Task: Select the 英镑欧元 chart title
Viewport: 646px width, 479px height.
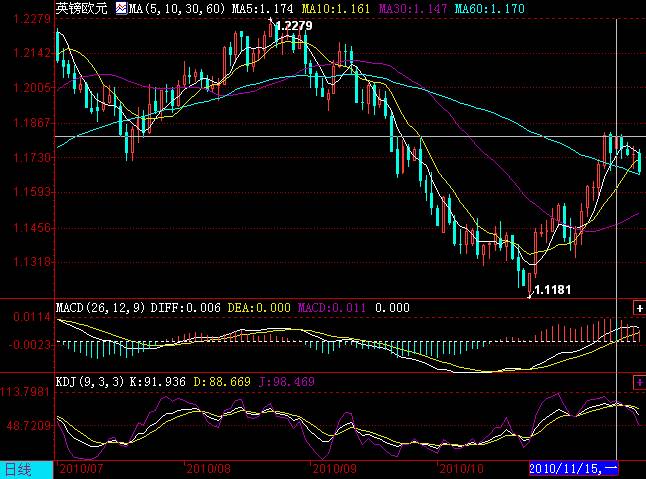Action: point(82,8)
